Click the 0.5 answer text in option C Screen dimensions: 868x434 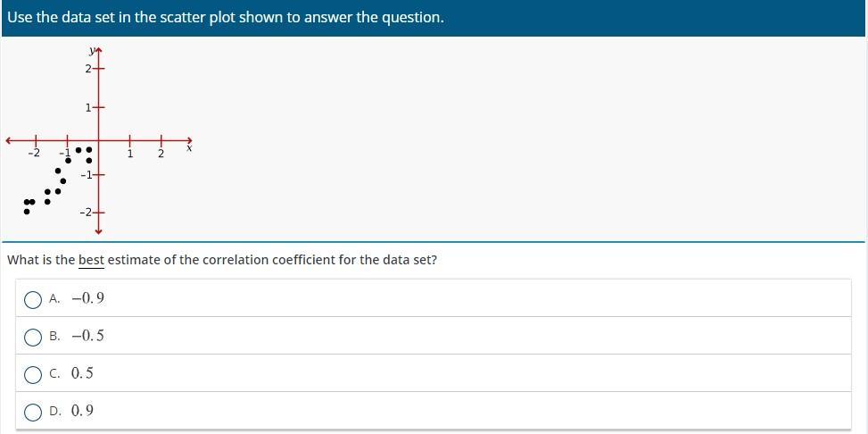click(x=82, y=373)
